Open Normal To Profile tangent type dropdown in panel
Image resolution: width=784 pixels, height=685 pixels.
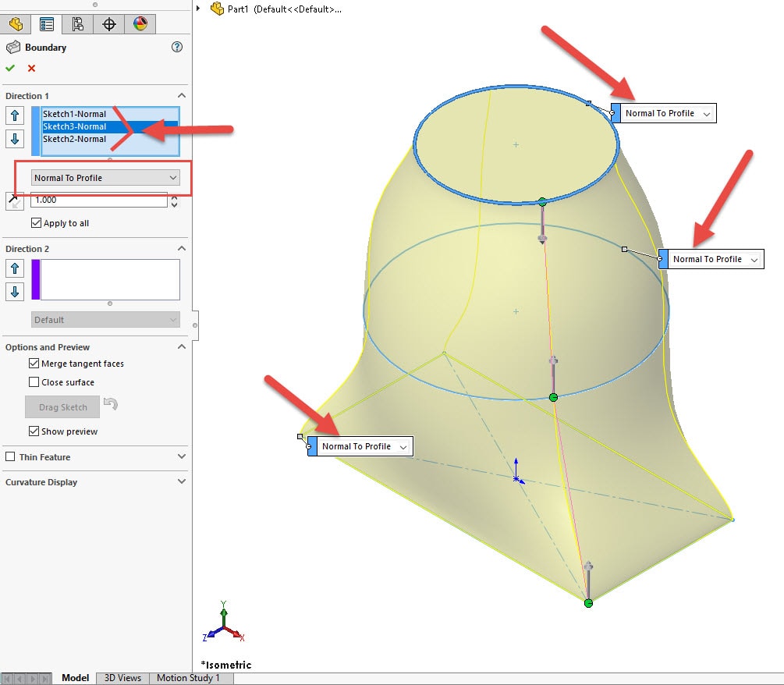[x=105, y=178]
